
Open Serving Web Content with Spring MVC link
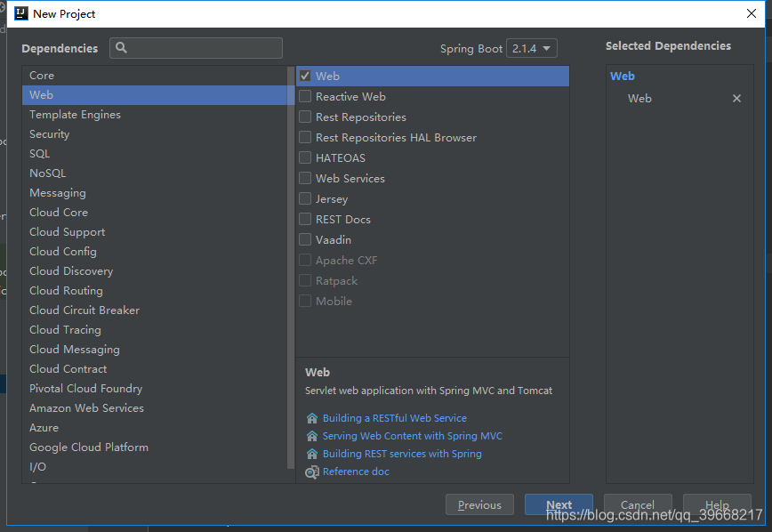(412, 436)
